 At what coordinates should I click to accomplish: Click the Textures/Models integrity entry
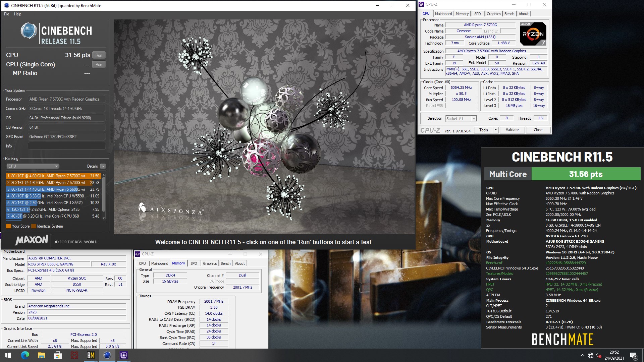(499, 274)
